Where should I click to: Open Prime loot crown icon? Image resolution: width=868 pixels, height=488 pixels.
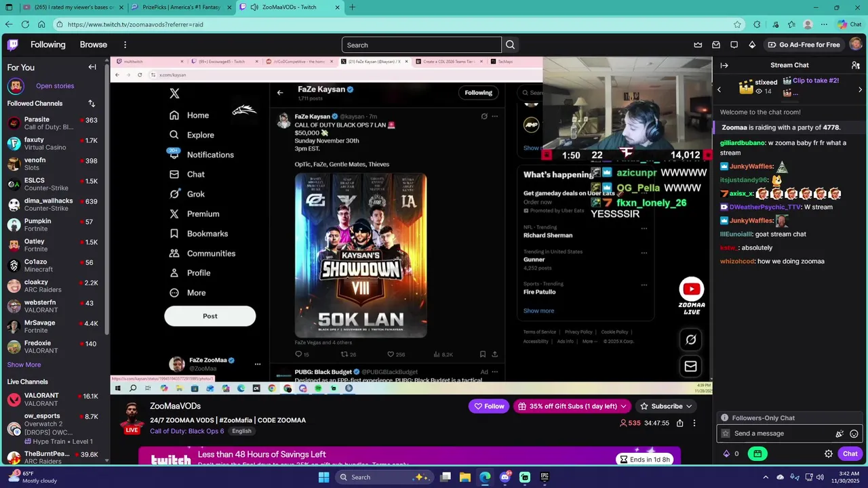coord(698,45)
